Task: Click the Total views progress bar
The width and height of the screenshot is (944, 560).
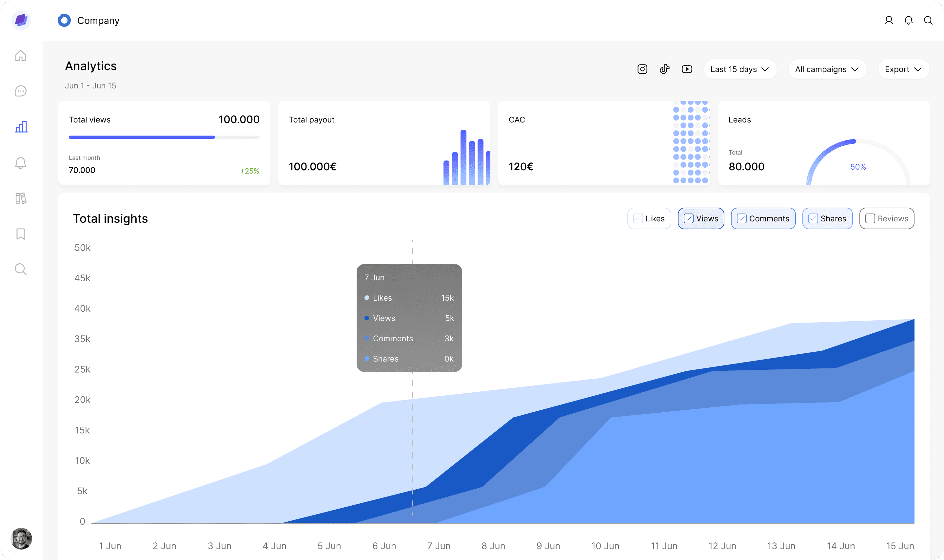Action: point(164,137)
